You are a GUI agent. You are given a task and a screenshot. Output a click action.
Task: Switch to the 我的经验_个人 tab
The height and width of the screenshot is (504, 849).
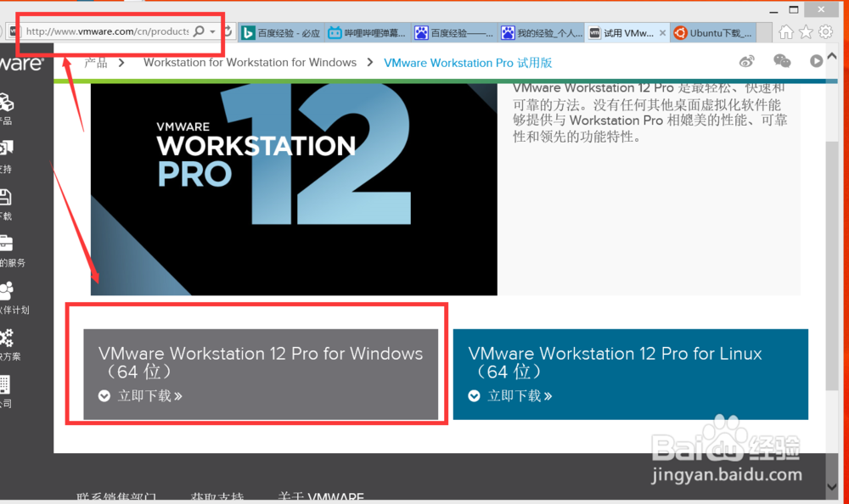click(x=541, y=33)
